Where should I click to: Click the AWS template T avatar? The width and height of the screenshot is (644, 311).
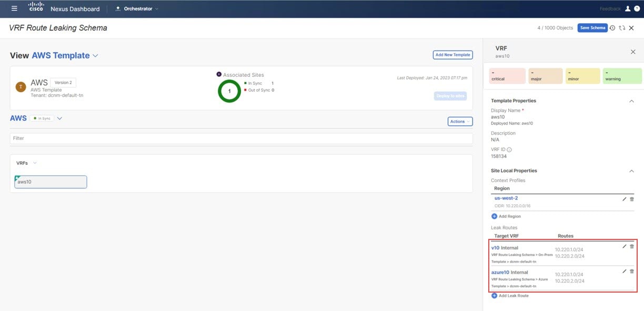(21, 87)
